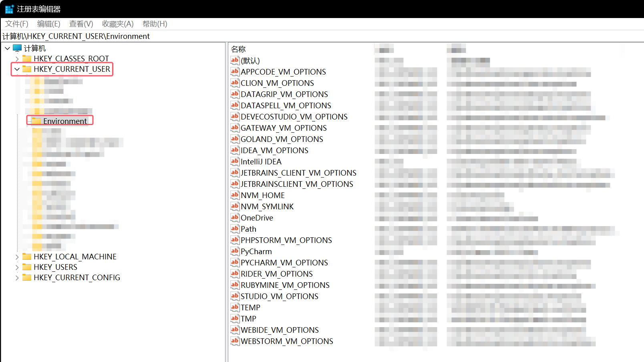Click the string icon beside Path
This screenshot has width=644, height=362.
point(235,229)
